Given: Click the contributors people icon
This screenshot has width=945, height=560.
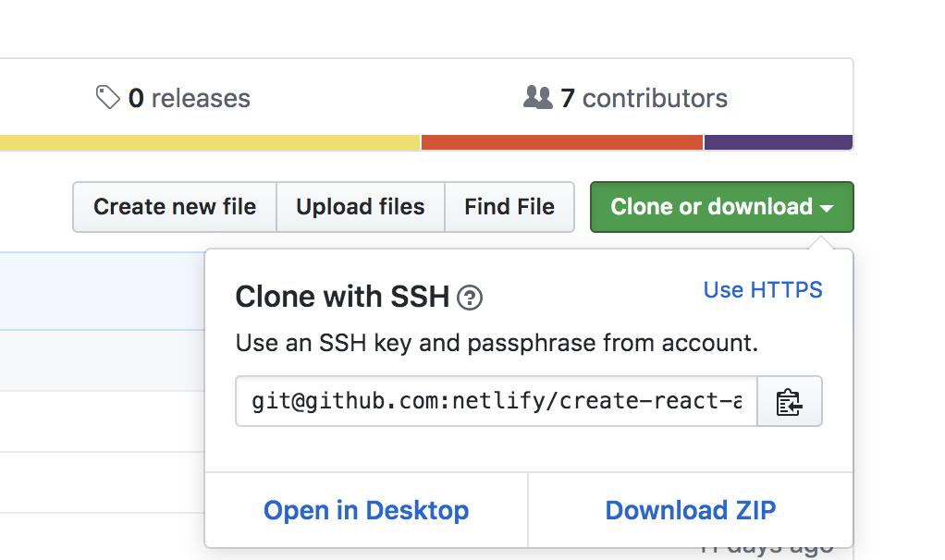Looking at the screenshot, I should pyautogui.click(x=537, y=97).
